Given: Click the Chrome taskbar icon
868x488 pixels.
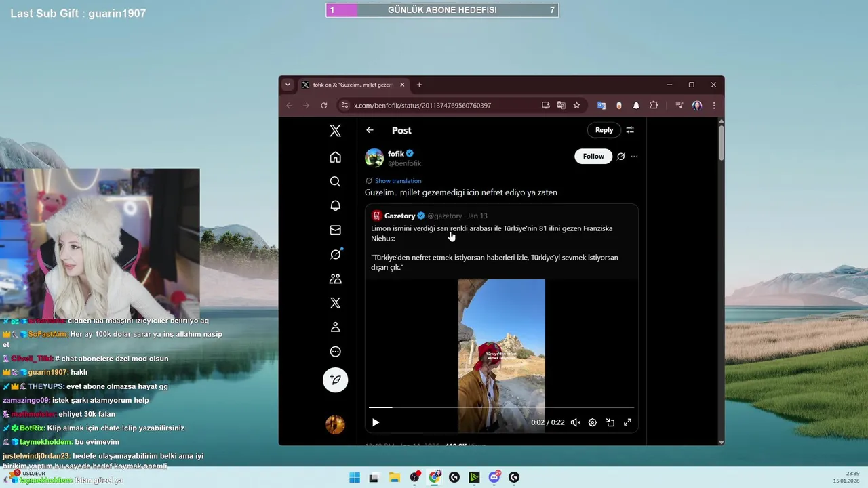Looking at the screenshot, I should coord(435,477).
